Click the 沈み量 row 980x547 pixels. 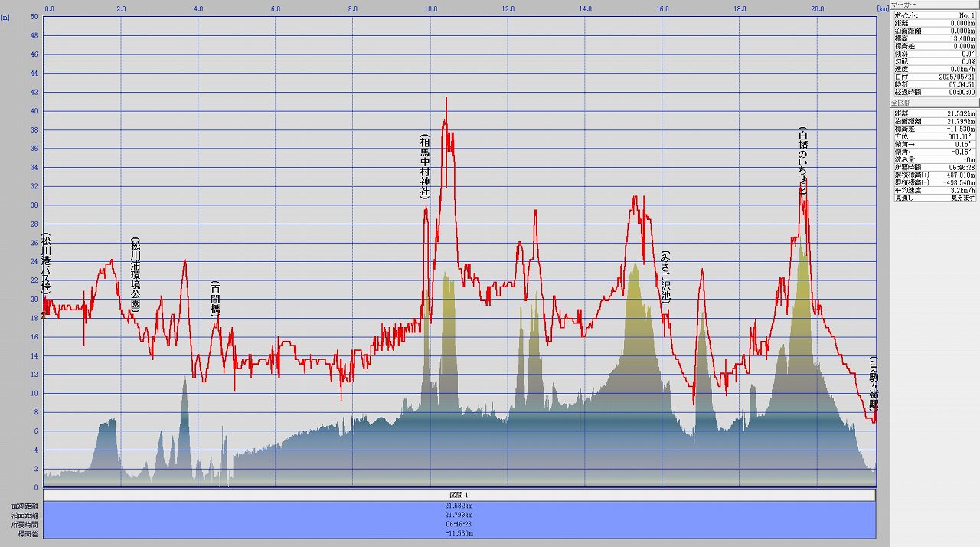pos(933,159)
